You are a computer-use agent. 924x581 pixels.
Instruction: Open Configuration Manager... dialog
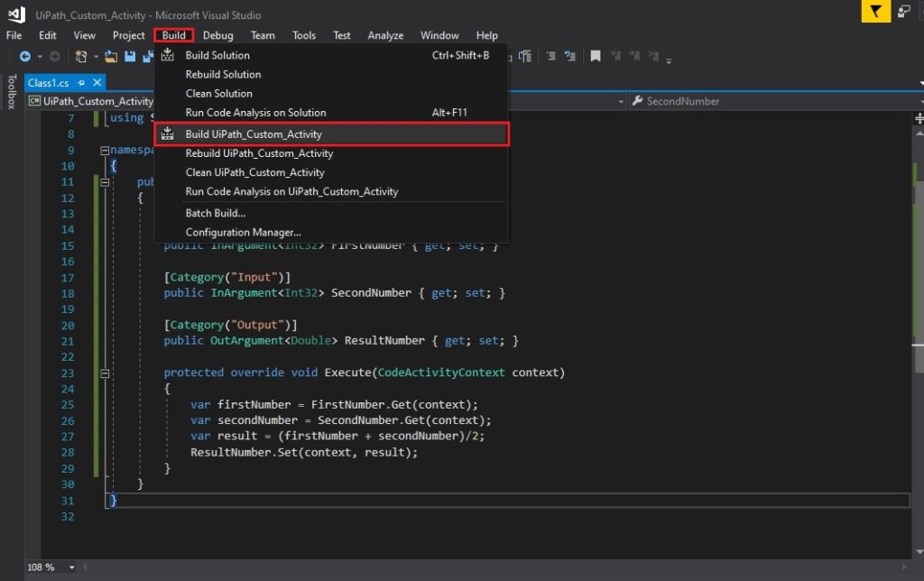pyautogui.click(x=331, y=232)
